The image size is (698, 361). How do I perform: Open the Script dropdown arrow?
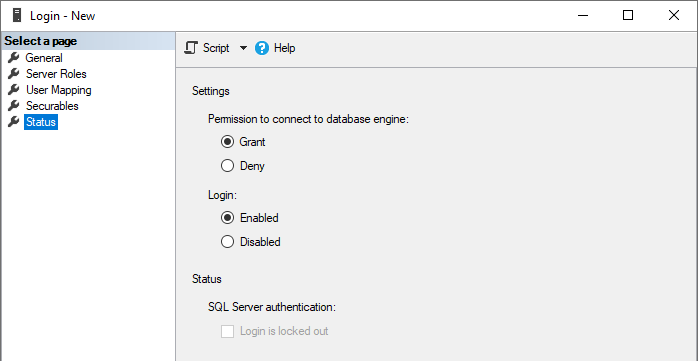pos(243,48)
